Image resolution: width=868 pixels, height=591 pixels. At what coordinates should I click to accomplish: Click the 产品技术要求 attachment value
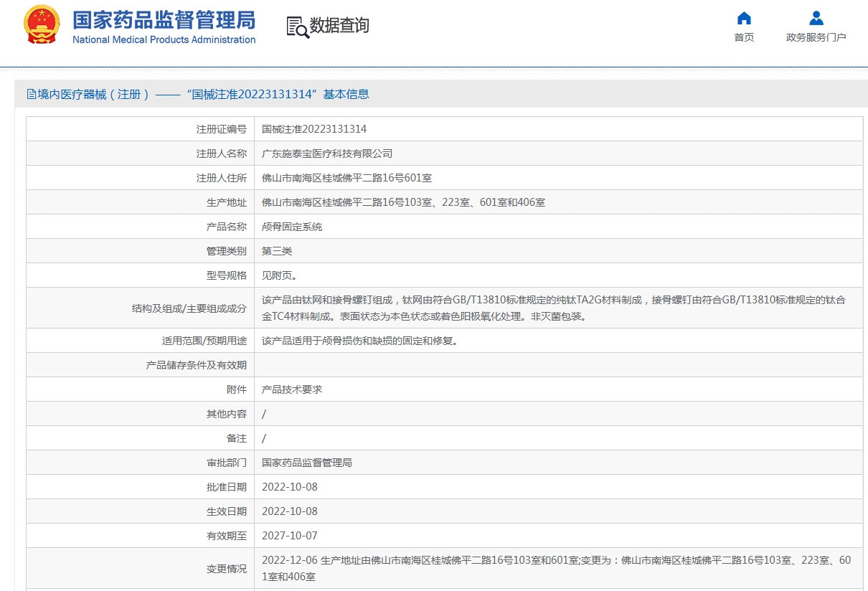(292, 389)
